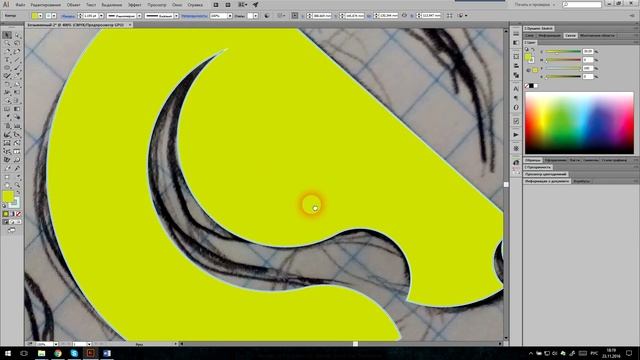640x360 pixels.
Task: Open the Actions panel play icon
Action: [x=516, y=135]
